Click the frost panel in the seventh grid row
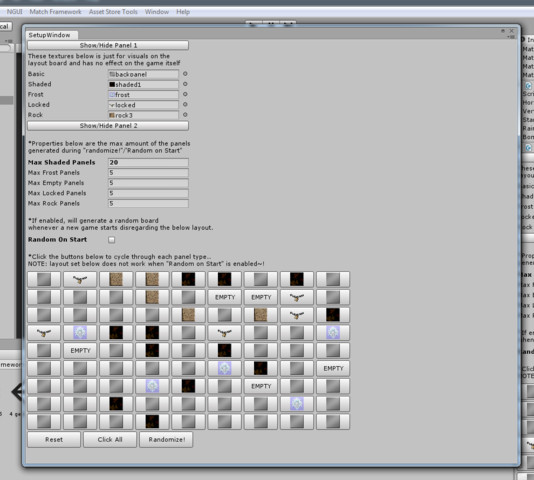Viewport: 534px width, 480px height. click(152, 386)
